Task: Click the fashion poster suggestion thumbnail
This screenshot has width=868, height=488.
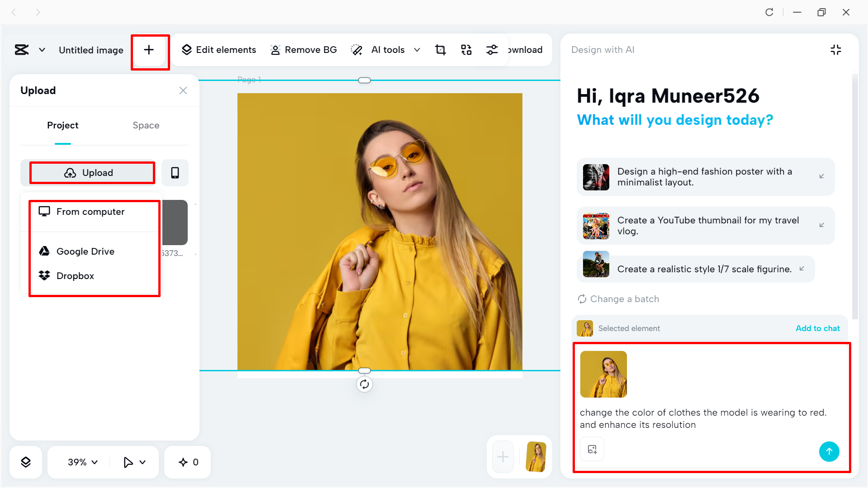Action: point(596,177)
